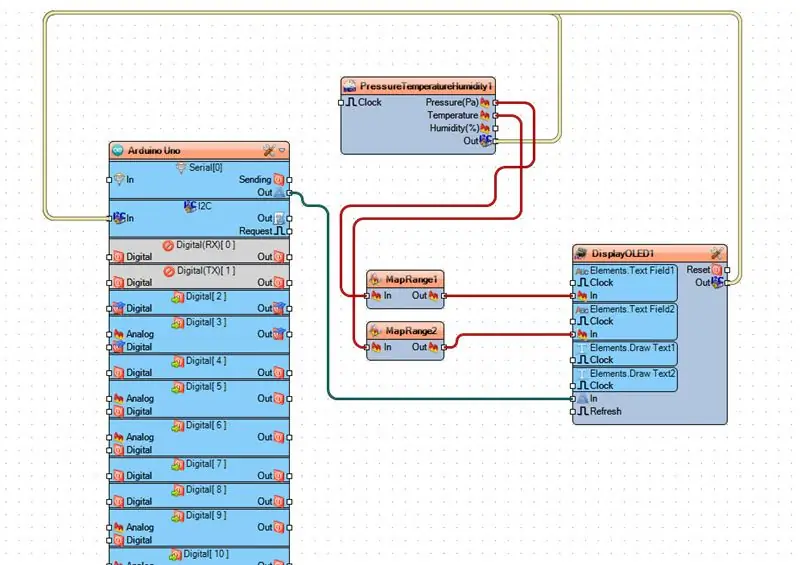Click the I2C In pin icon
The height and width of the screenshot is (565, 800).
point(118,218)
